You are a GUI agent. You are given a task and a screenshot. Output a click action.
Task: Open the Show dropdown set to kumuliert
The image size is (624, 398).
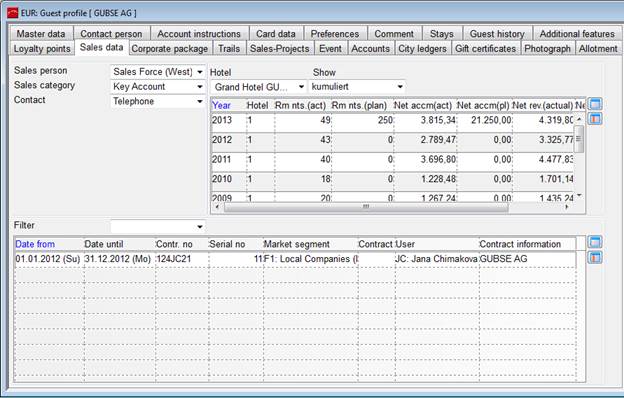[x=357, y=87]
